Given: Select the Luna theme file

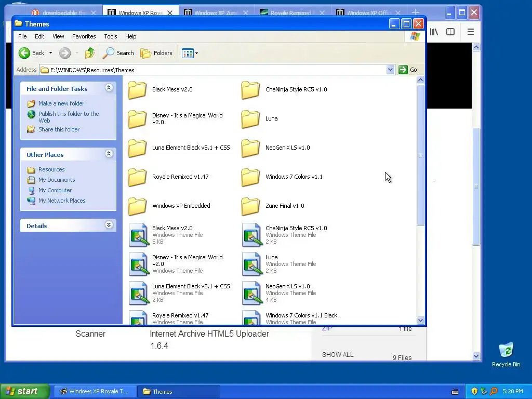Looking at the screenshot, I should [x=279, y=264].
